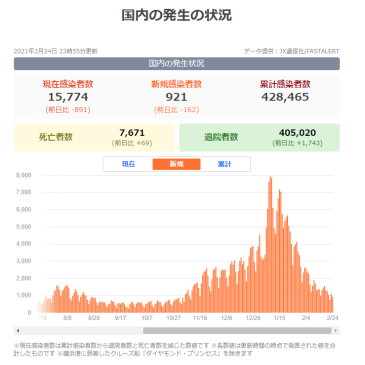The height and width of the screenshot is (365, 365).
Task: Click the gray horizontal scrollbar thumb
Action: pos(237,331)
